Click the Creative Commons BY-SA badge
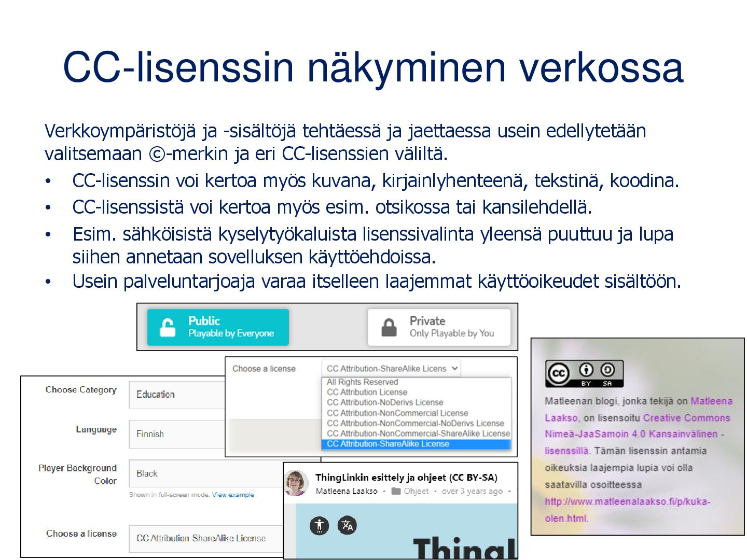This screenshot has width=747, height=560. click(x=584, y=374)
